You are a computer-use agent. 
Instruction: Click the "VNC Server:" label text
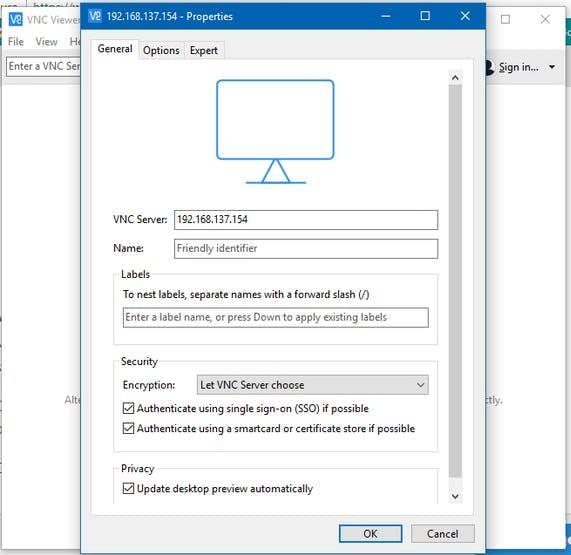click(x=140, y=219)
